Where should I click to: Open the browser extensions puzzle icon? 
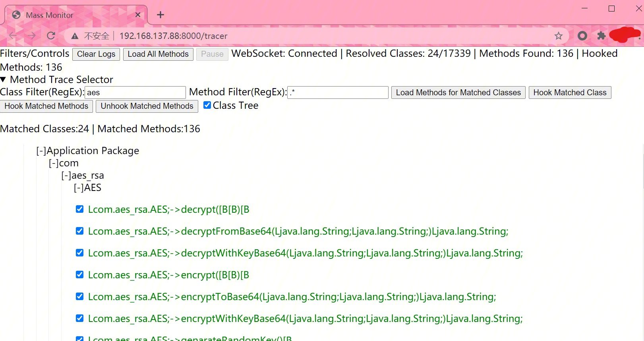tap(601, 36)
